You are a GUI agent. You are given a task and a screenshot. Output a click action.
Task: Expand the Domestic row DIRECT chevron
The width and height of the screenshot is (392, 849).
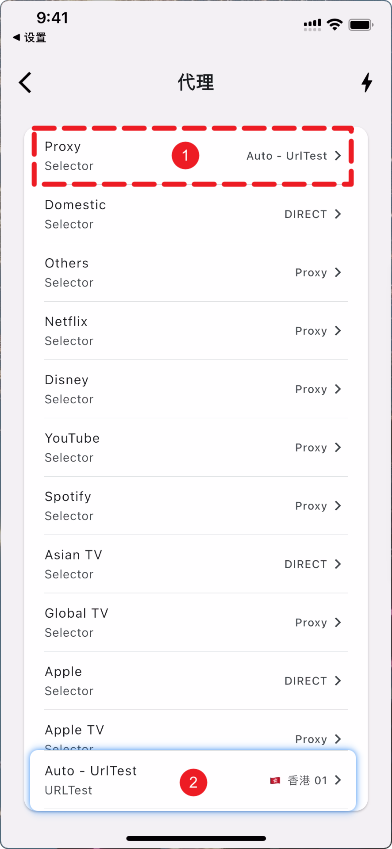click(338, 214)
